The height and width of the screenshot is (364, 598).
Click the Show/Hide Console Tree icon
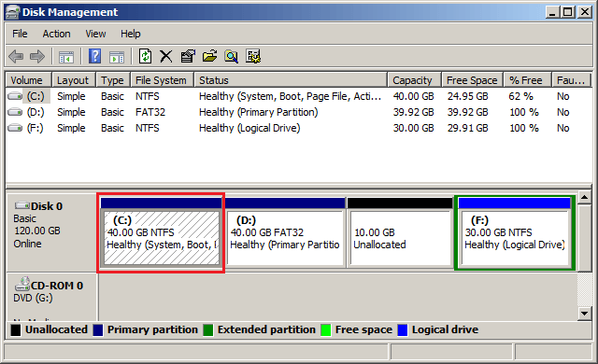click(x=66, y=57)
